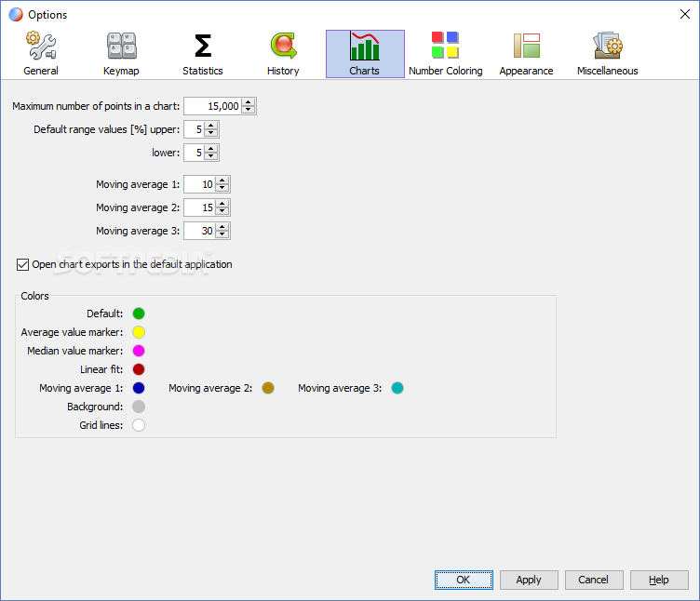Decrease Moving average 2 period
This screenshot has height=601, width=700.
tap(222, 211)
